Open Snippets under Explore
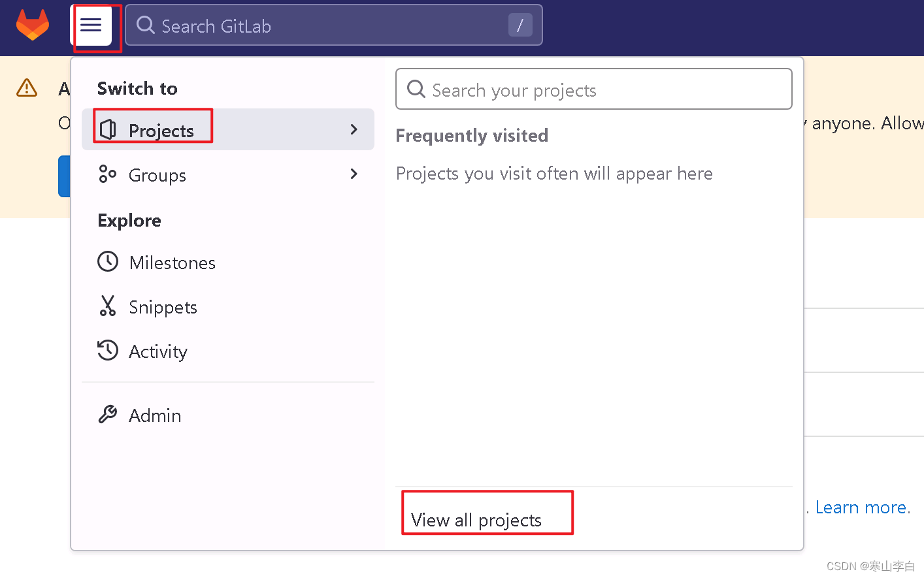 point(228,306)
